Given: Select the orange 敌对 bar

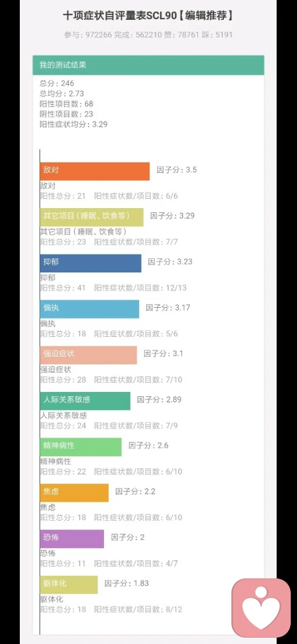Looking at the screenshot, I should 95,172.
